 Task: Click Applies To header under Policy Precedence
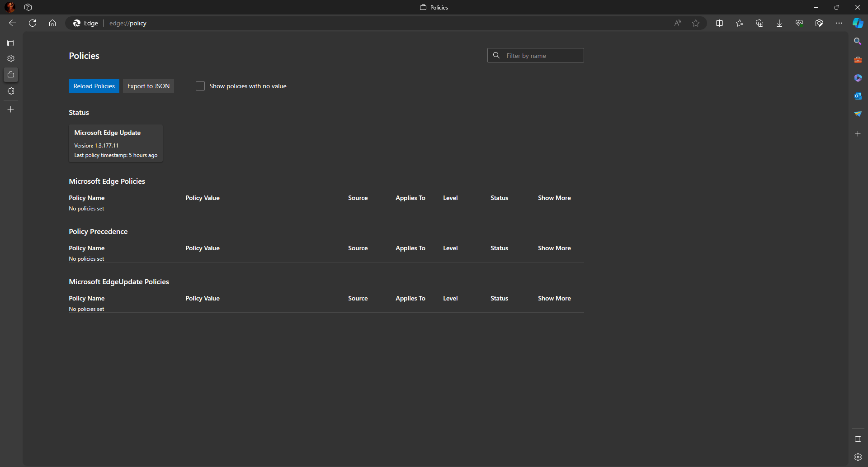point(410,248)
